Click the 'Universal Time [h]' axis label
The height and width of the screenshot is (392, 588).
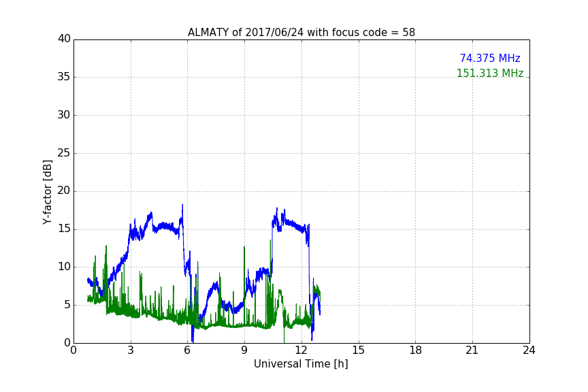pyautogui.click(x=301, y=364)
